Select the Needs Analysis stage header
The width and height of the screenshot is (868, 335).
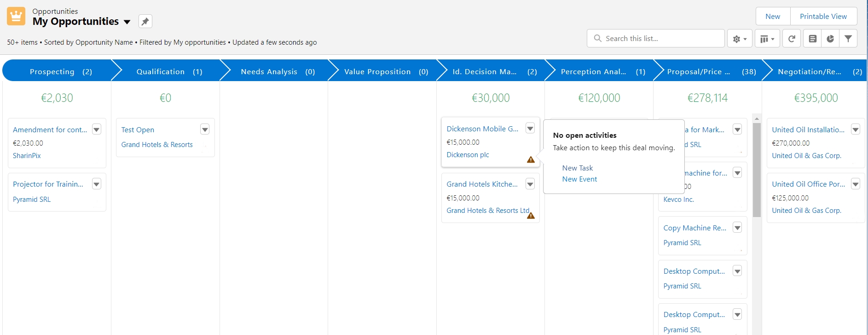[274, 71]
